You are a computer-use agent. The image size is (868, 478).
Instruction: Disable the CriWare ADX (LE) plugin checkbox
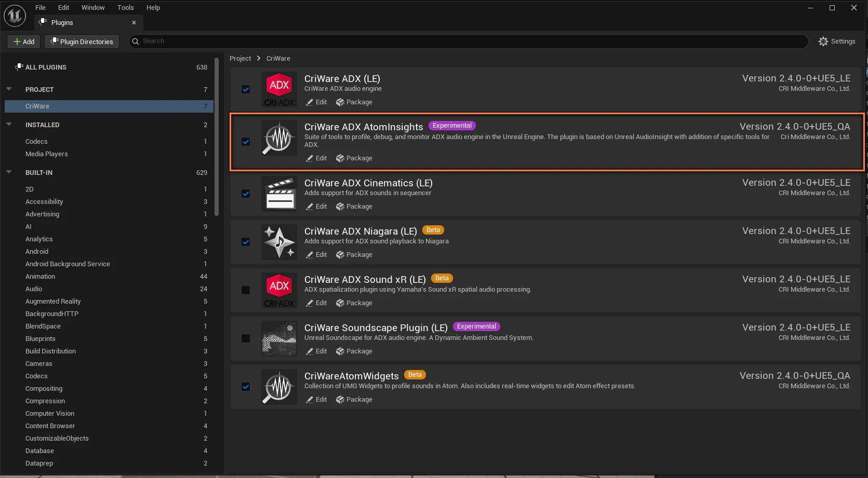246,89
